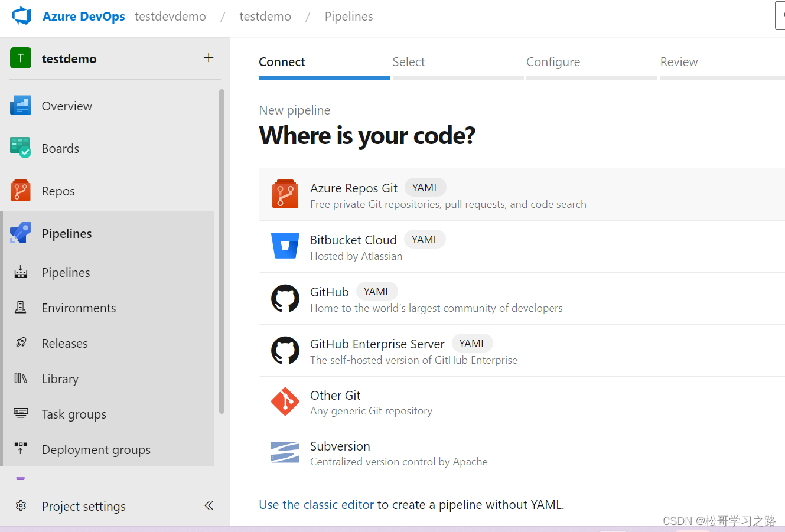Screen dimensions: 785x532
Task: Open the testdevdemo organization breadcrumb
Action: [x=170, y=16]
